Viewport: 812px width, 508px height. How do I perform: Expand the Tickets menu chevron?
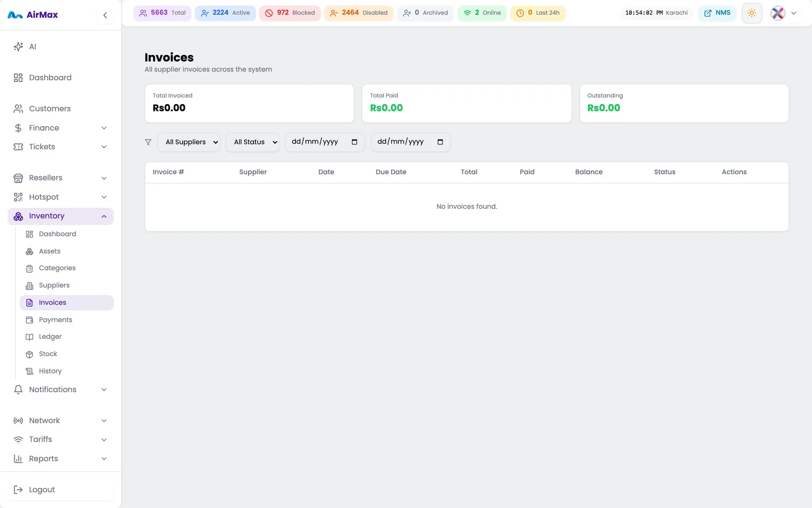click(104, 147)
